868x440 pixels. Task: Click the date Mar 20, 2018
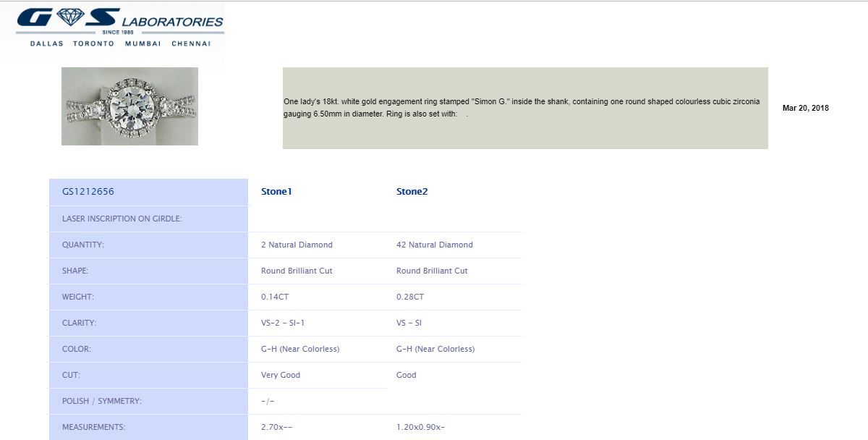(x=805, y=108)
